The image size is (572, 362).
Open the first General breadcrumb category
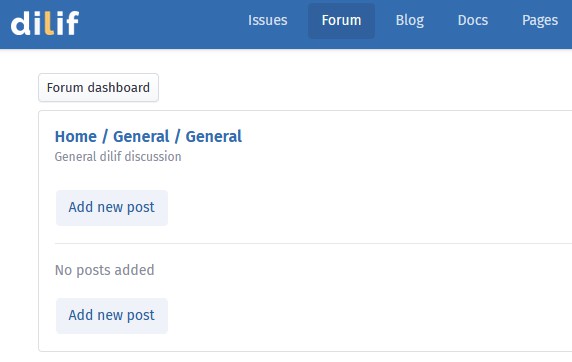click(x=141, y=136)
